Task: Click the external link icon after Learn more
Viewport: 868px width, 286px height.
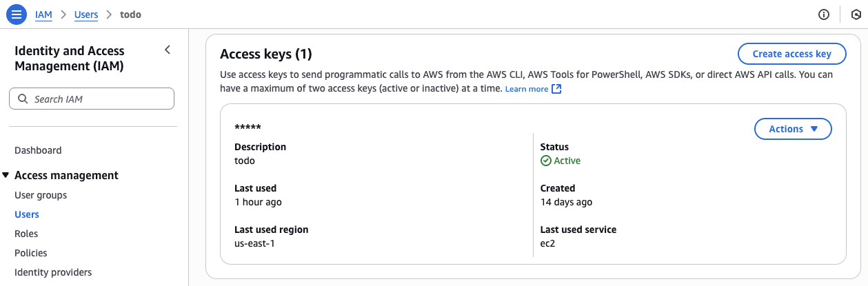Action: click(556, 89)
